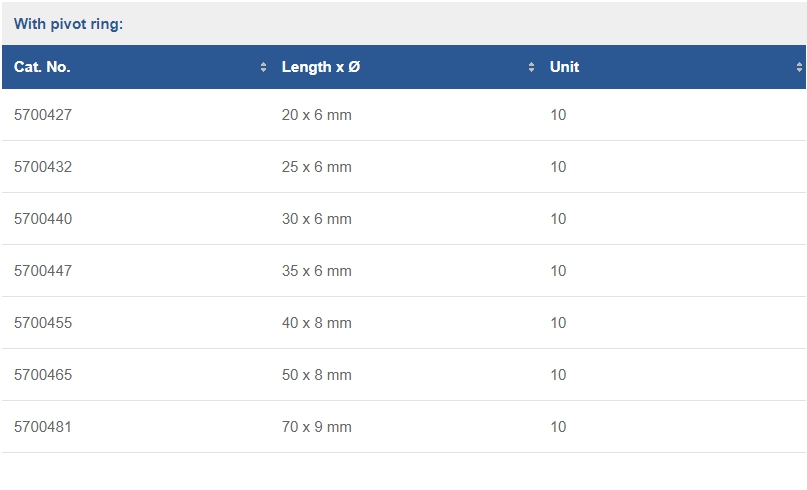This screenshot has height=490, width=807.
Task: Select catalog number 5700447
Action: click(43, 271)
